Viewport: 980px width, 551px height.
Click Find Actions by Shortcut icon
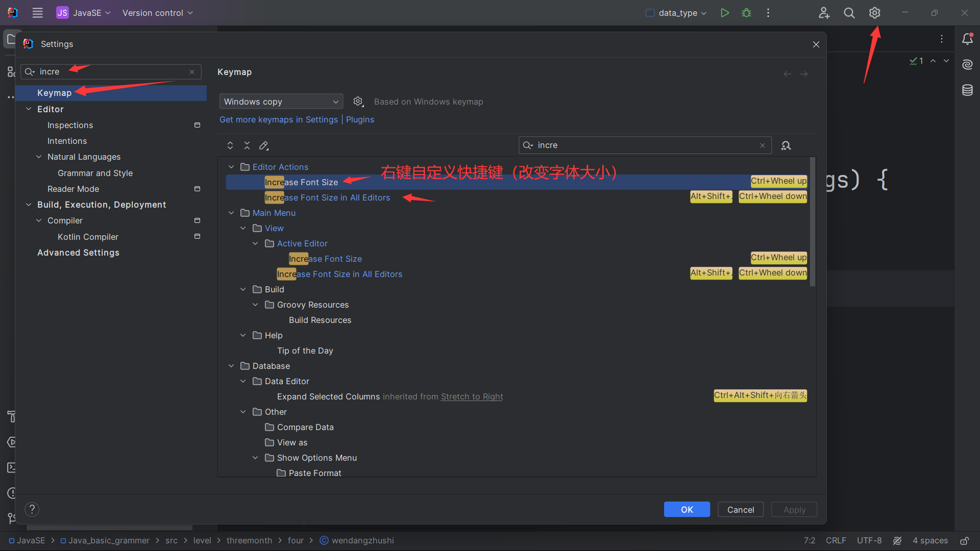click(x=786, y=145)
